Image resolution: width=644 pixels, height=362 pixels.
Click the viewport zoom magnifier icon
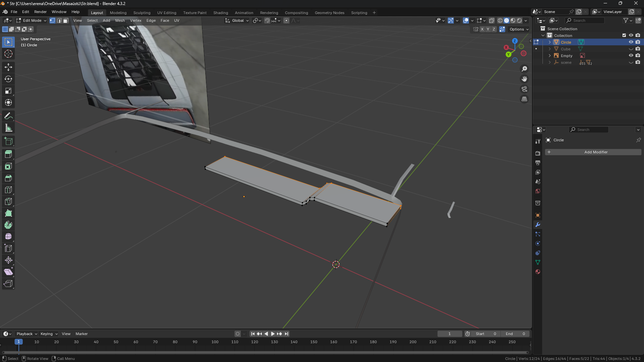[524, 69]
